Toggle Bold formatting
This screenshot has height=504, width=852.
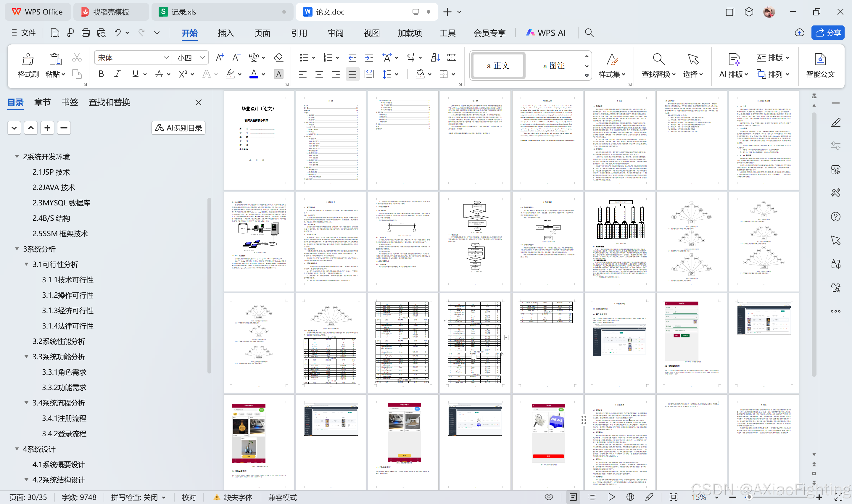[101, 74]
